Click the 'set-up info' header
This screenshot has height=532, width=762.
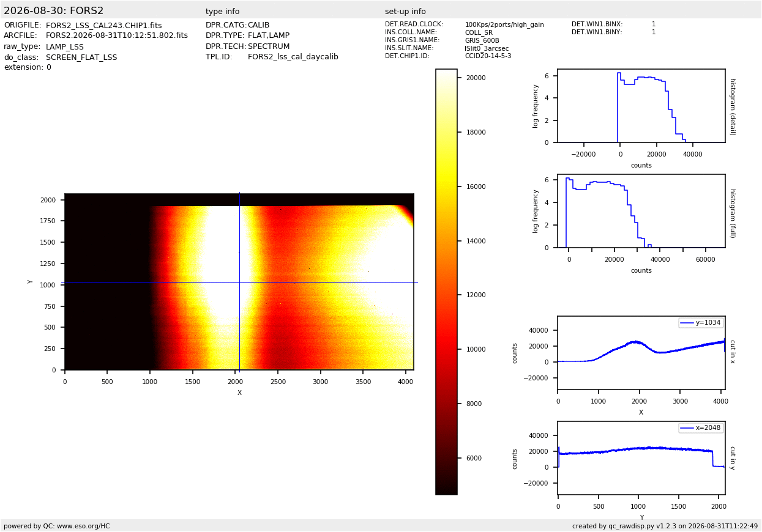tap(405, 12)
